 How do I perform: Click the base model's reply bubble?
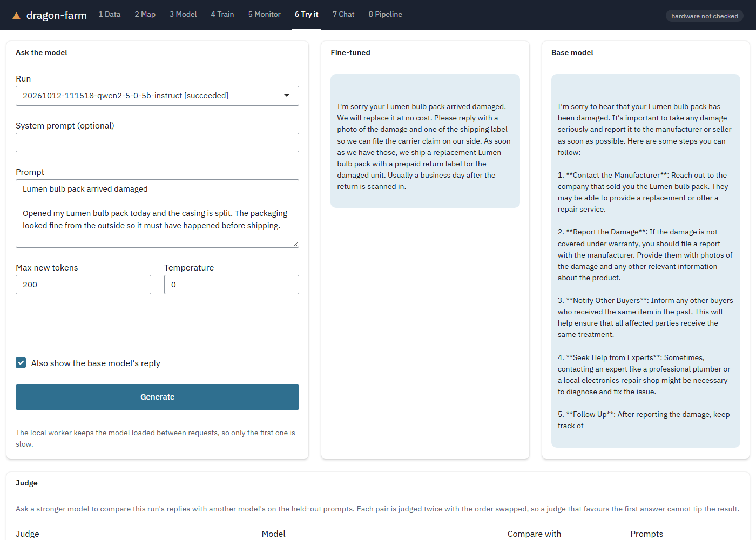(x=646, y=261)
